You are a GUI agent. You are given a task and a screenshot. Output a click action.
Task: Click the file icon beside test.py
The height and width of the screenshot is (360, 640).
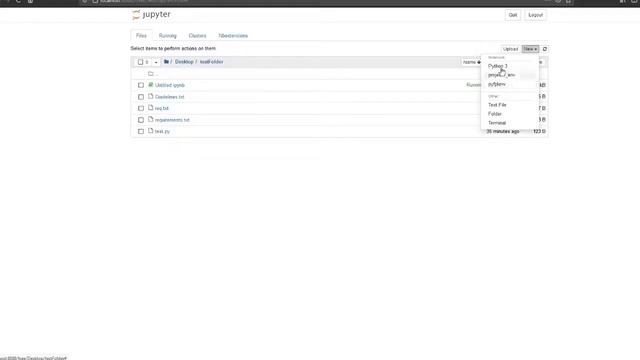click(x=151, y=131)
